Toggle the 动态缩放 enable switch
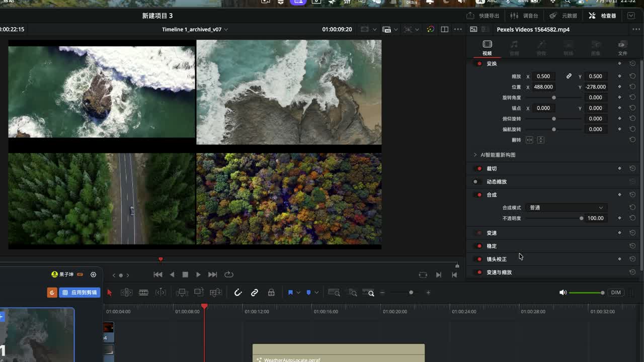This screenshot has height=362, width=644. point(476,182)
